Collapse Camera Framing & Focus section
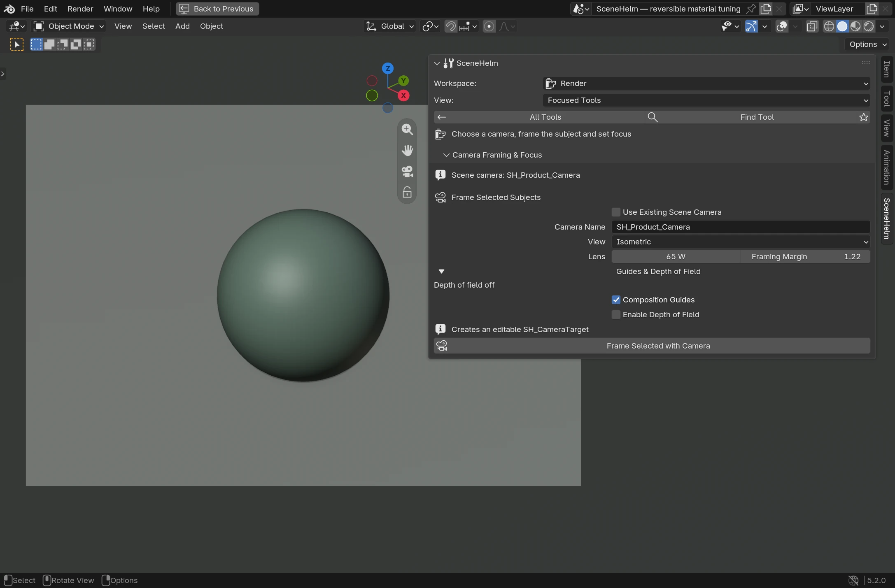Screen dimensions: 895x588 tap(446, 155)
